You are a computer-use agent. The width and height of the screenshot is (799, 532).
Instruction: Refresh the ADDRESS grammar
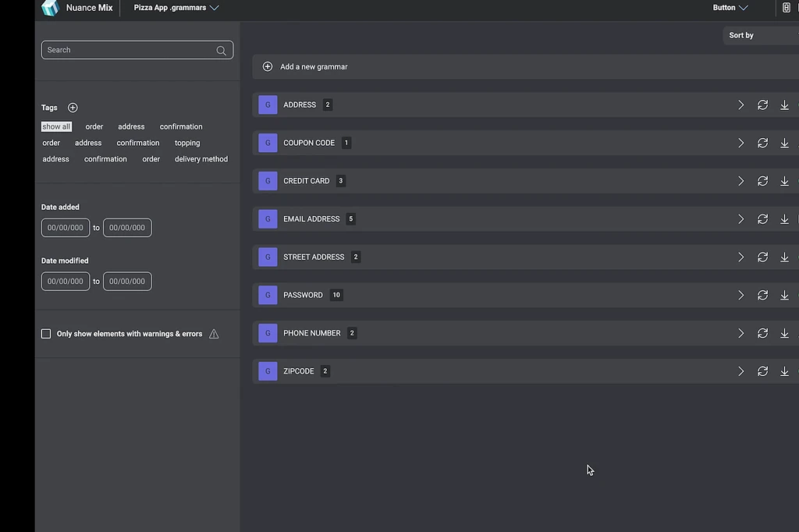(x=762, y=105)
